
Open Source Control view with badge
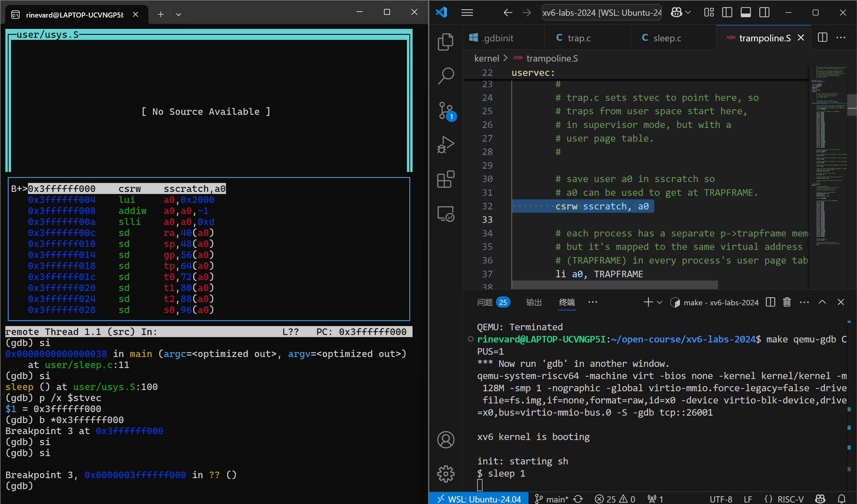446,110
